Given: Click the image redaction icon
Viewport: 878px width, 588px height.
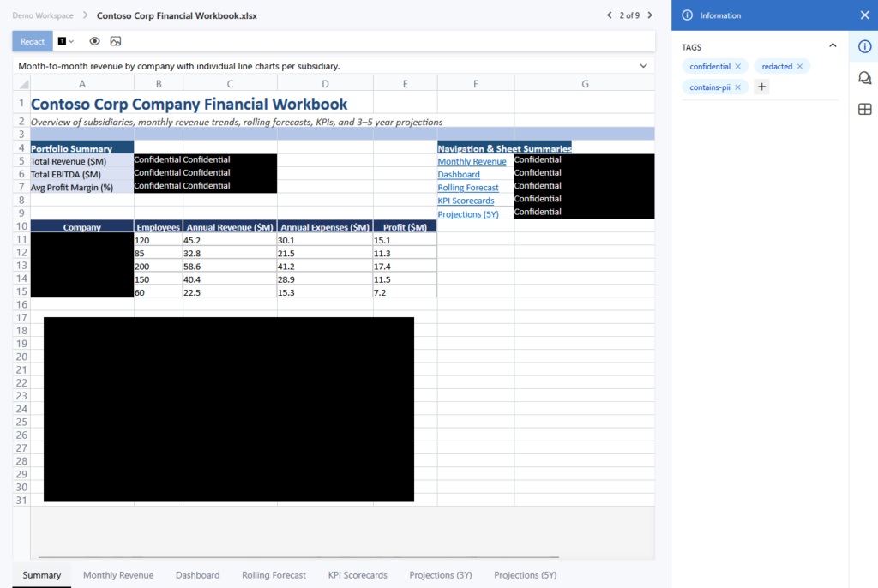Looking at the screenshot, I should pyautogui.click(x=116, y=41).
